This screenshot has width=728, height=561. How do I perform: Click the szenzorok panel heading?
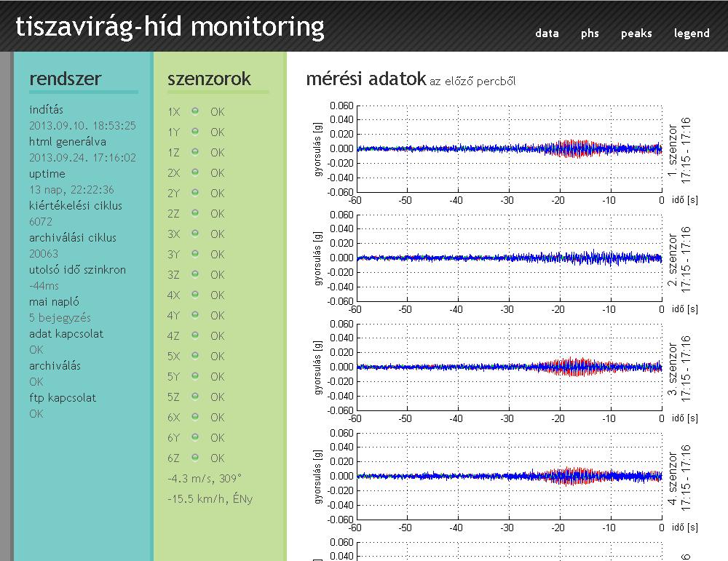209,79
